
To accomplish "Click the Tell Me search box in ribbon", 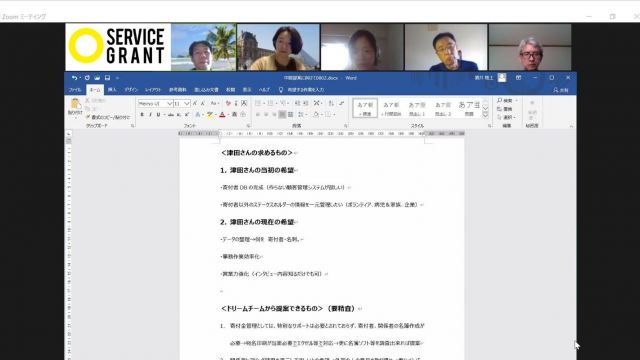I will pos(302,90).
